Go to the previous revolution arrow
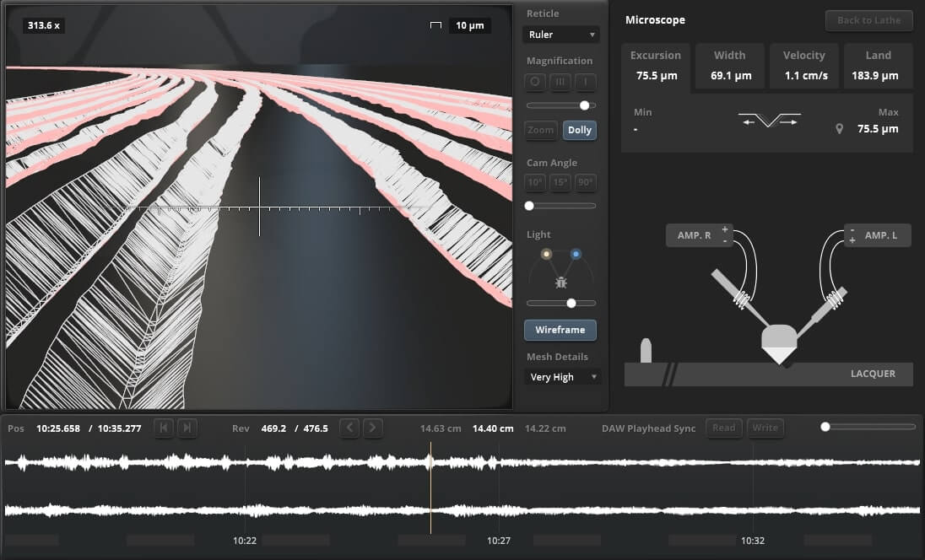The image size is (925, 560). coord(349,428)
